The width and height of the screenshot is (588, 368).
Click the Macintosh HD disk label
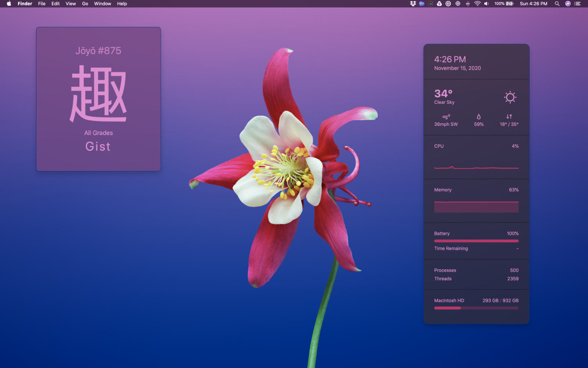(449, 301)
